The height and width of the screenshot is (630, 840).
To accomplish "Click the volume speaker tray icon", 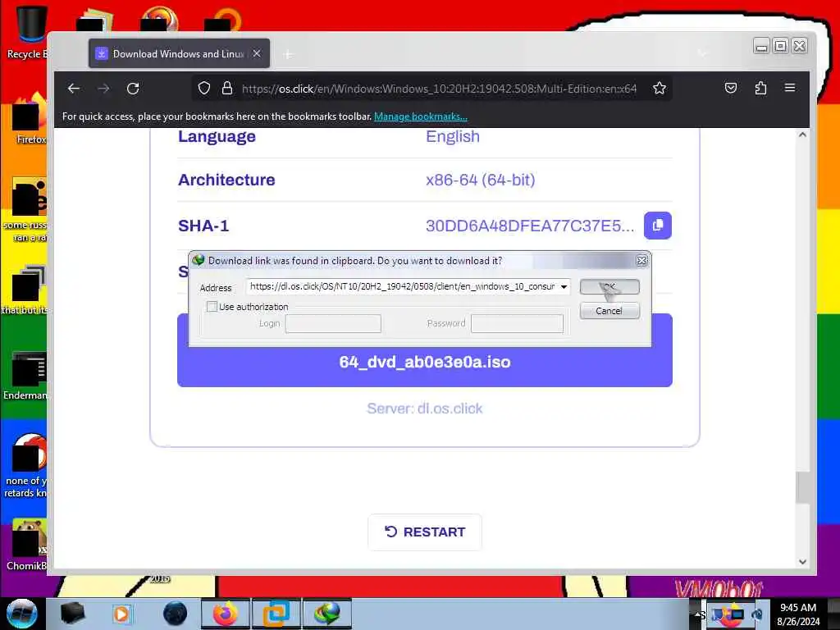I will (757, 614).
